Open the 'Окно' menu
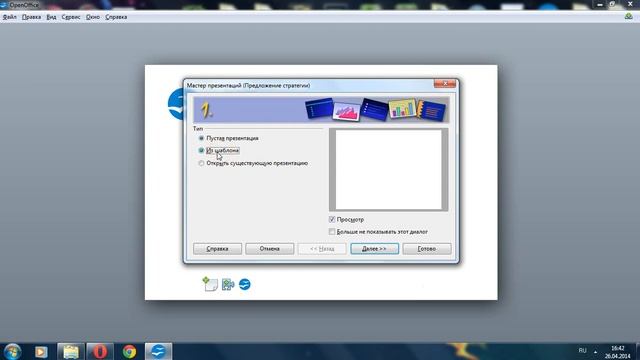640x360 pixels. (x=93, y=17)
